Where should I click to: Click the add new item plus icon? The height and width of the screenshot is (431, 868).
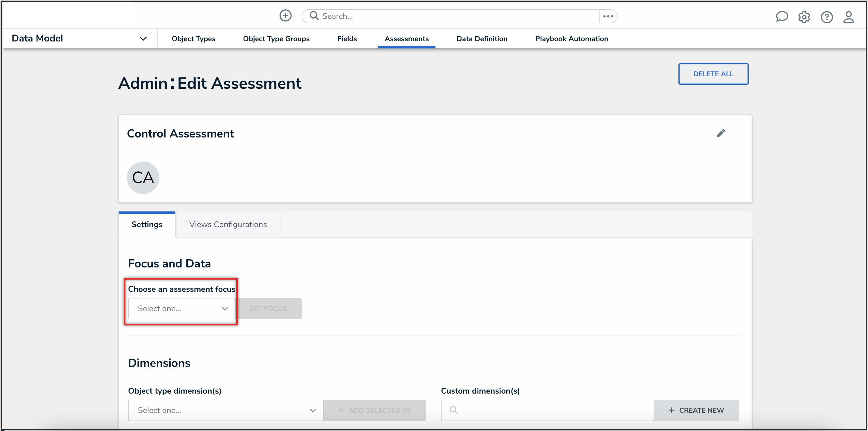tap(285, 15)
